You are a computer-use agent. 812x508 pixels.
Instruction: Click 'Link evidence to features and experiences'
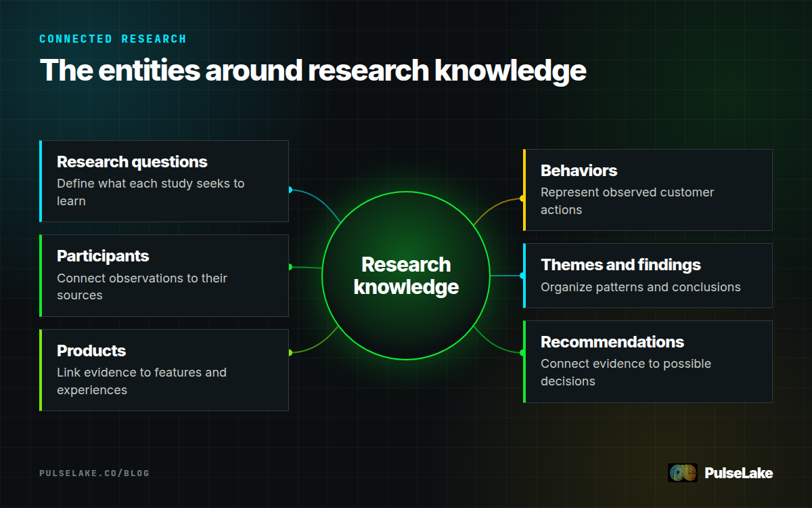[x=141, y=381]
